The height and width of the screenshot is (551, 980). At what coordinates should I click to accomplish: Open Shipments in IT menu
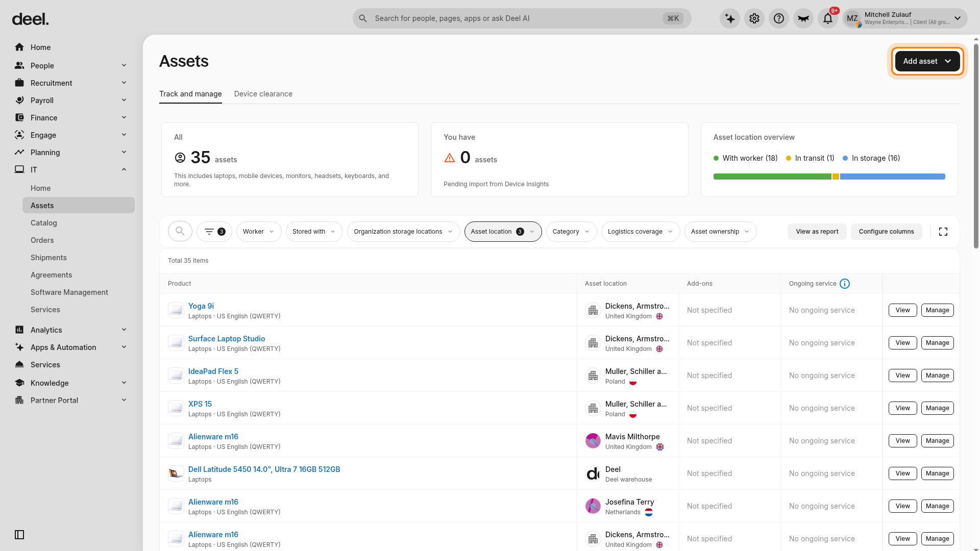[48, 258]
